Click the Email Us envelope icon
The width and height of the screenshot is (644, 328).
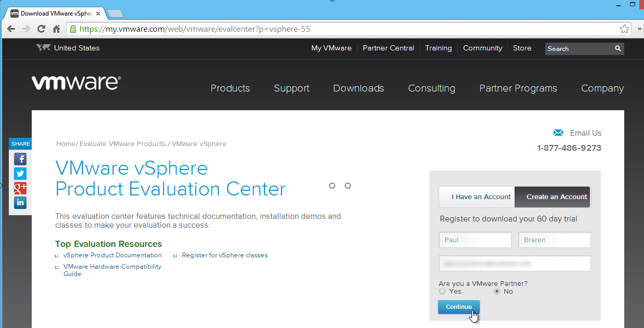[x=558, y=133]
